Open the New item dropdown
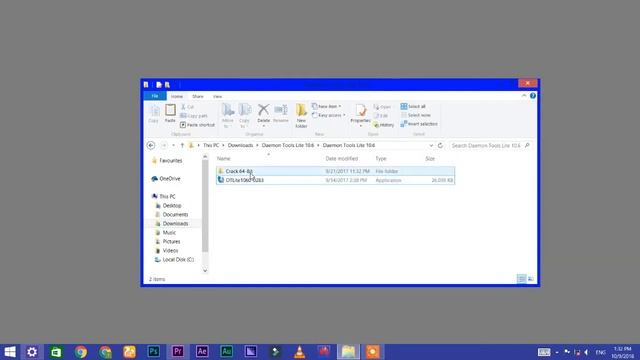Screen dimensions: 640x360 click(327, 106)
